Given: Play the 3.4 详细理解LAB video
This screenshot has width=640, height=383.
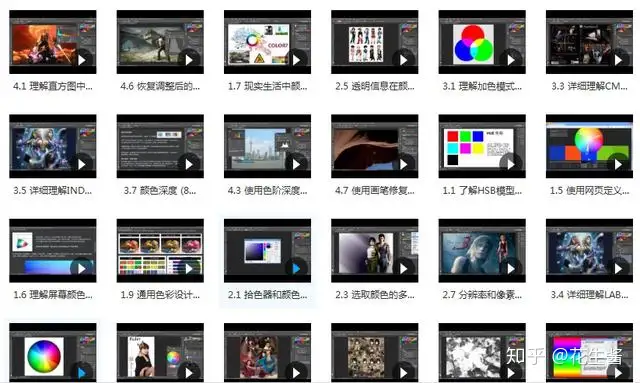Looking at the screenshot, I should coord(618,268).
